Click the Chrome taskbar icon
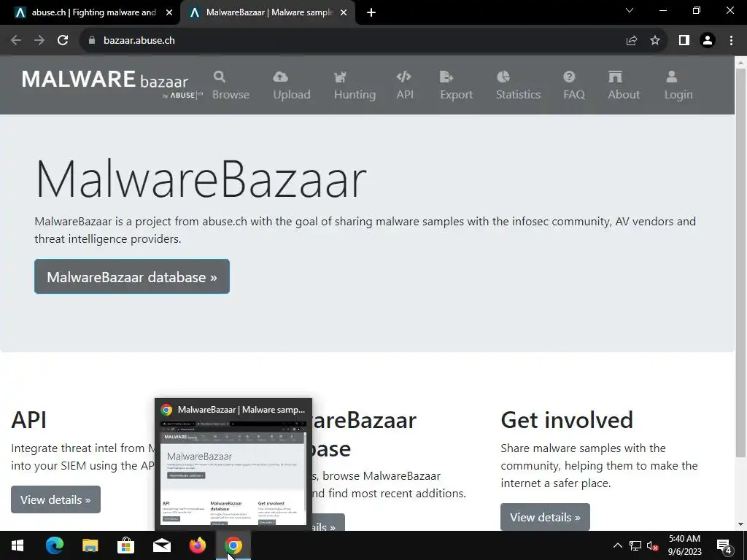The image size is (747, 560). tap(233, 545)
